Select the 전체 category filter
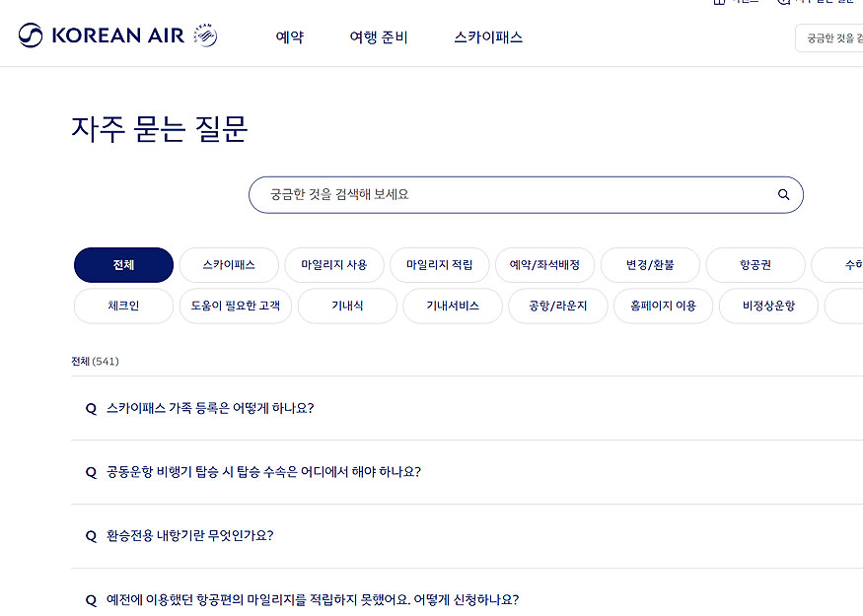 pyautogui.click(x=123, y=265)
